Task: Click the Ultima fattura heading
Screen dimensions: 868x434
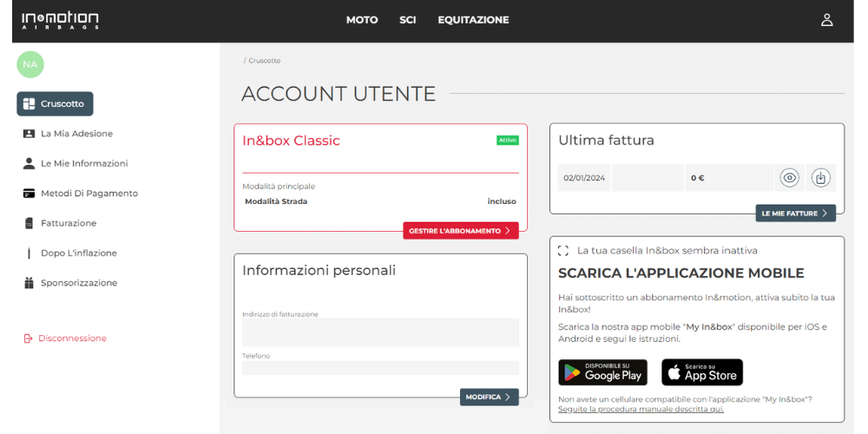Action: pos(606,141)
